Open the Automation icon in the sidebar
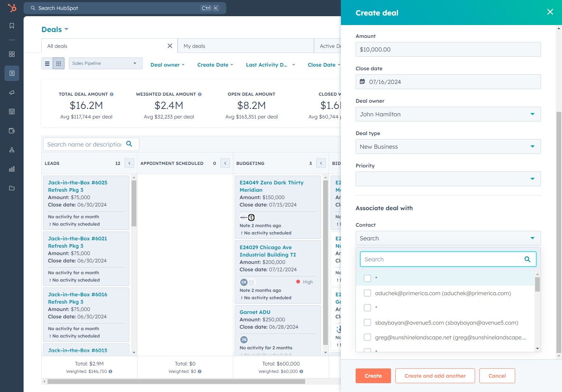 [12, 150]
